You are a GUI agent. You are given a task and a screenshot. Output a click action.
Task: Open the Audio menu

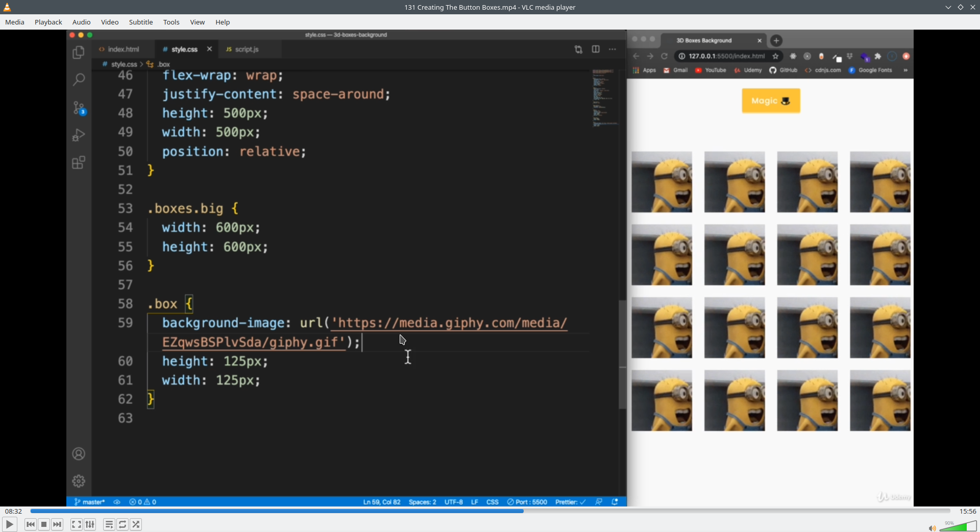[82, 22]
